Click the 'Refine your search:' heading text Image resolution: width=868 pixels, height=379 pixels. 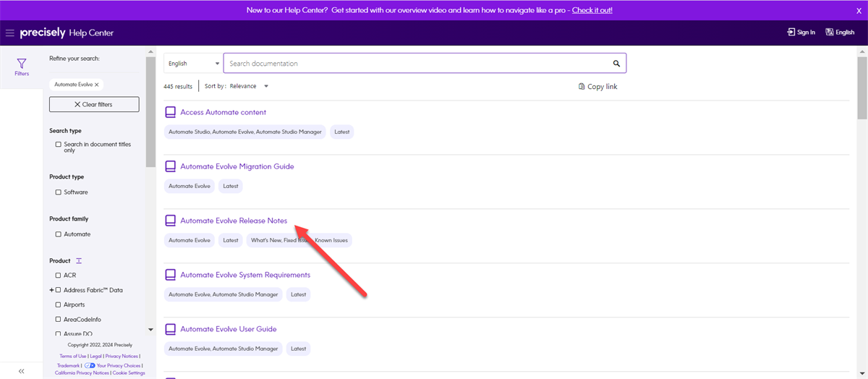[75, 59]
